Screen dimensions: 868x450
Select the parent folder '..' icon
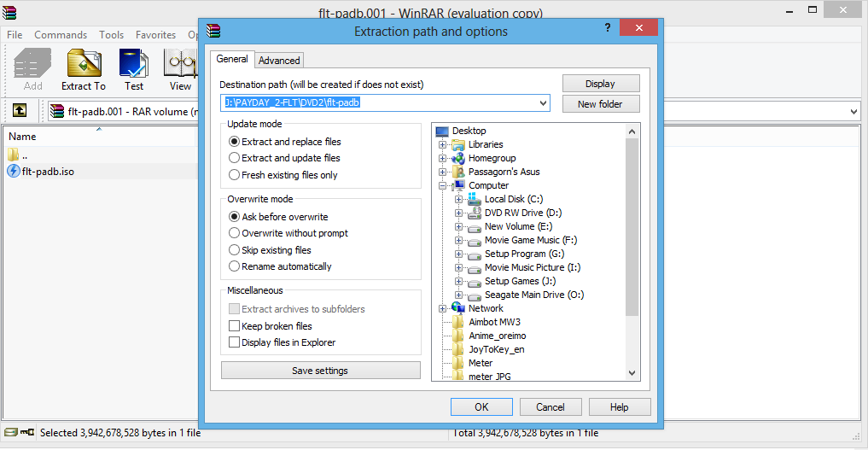pyautogui.click(x=14, y=155)
